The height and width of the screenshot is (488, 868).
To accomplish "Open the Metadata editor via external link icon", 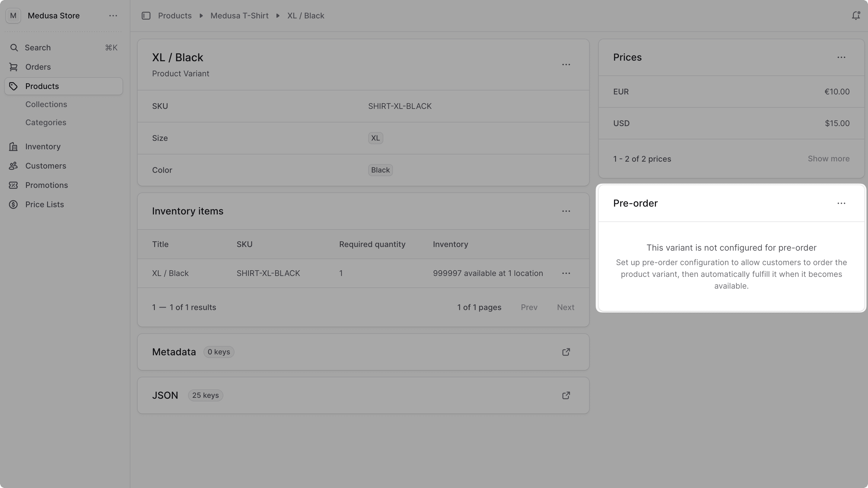I will [566, 352].
